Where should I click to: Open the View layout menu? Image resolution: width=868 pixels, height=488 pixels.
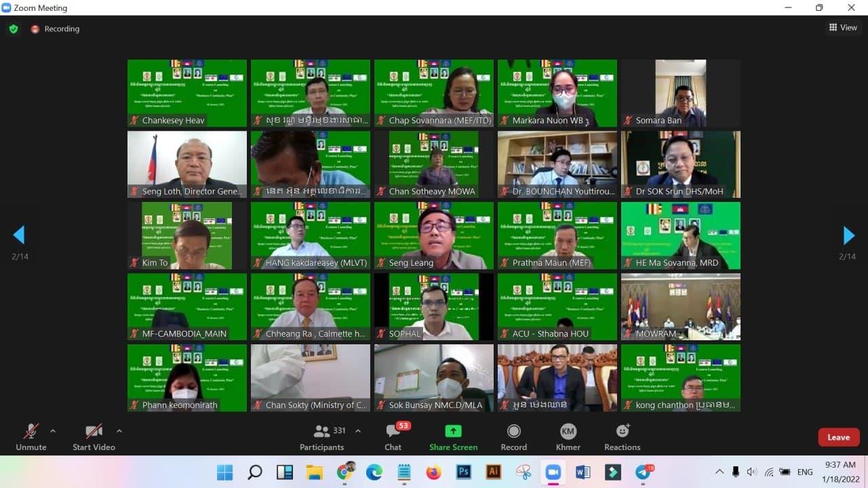click(x=843, y=28)
